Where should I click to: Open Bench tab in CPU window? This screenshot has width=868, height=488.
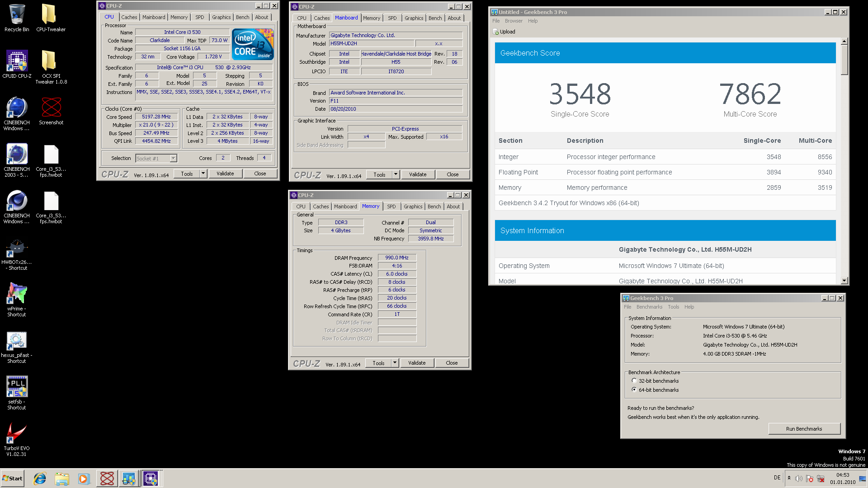point(243,17)
